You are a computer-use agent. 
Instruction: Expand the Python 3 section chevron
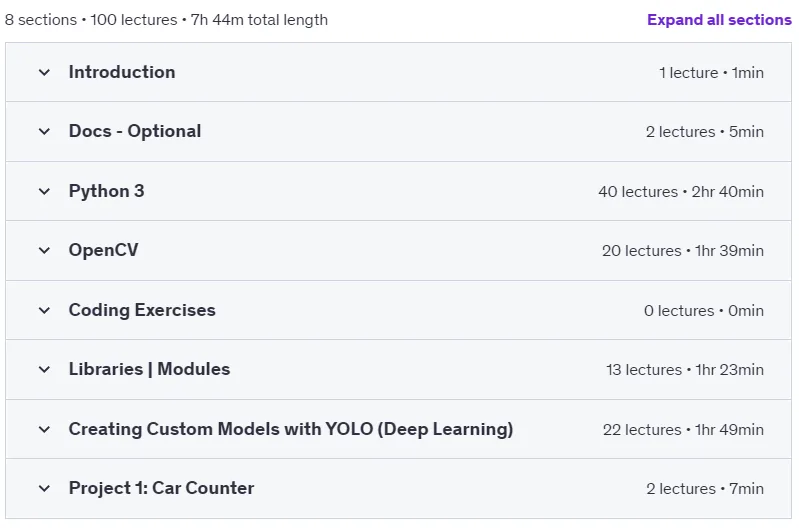click(x=44, y=192)
